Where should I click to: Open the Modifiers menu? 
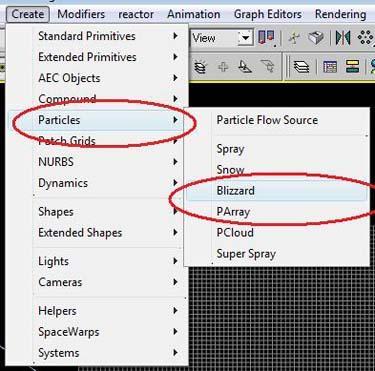[x=81, y=14]
